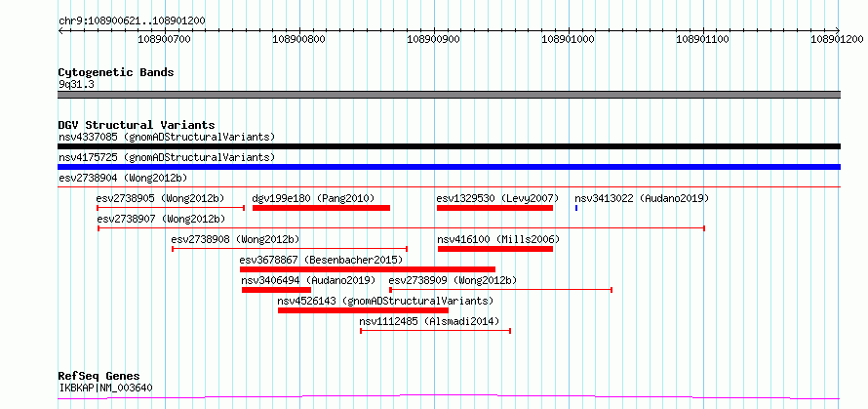Click the nsv3406494 (Audano2019) label
Image resolution: width=868 pixels, height=409 pixels.
pyautogui.click(x=308, y=280)
